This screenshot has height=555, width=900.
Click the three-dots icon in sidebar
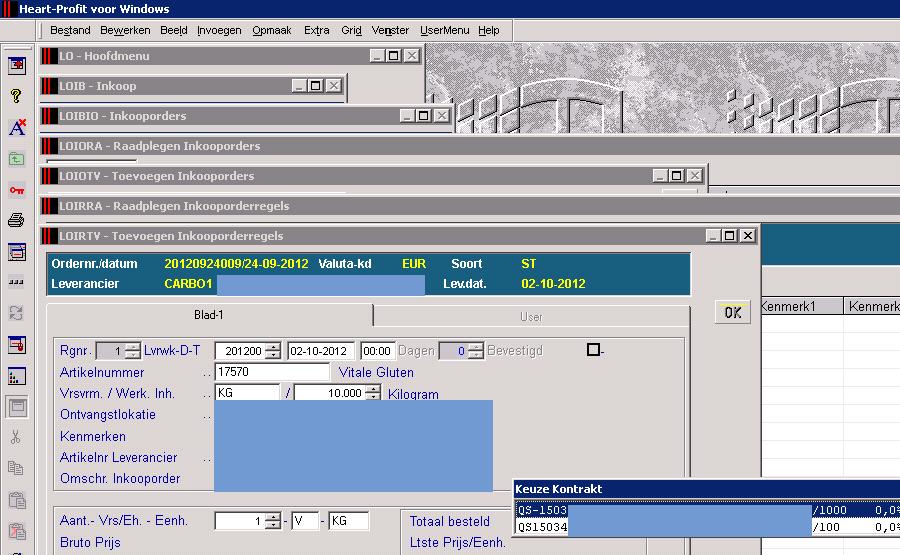(17, 282)
